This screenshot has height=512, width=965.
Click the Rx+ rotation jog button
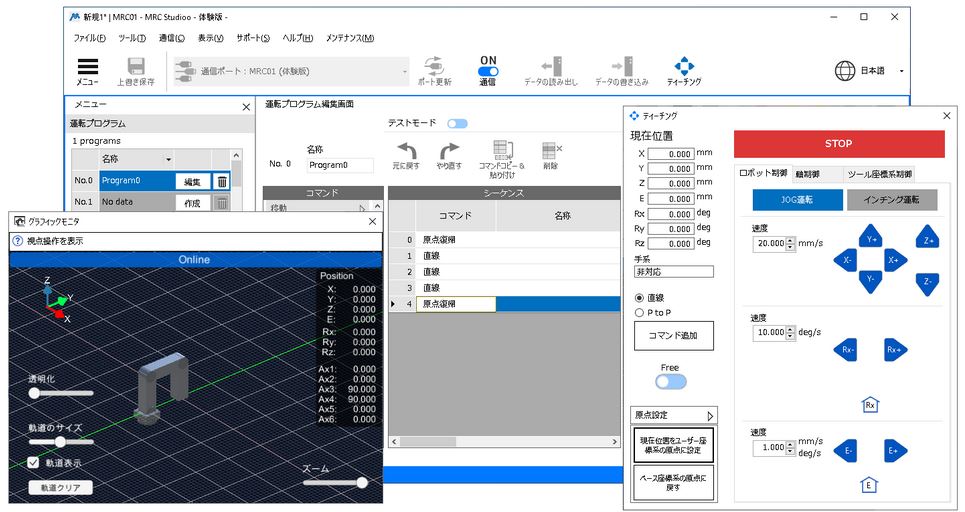895,350
